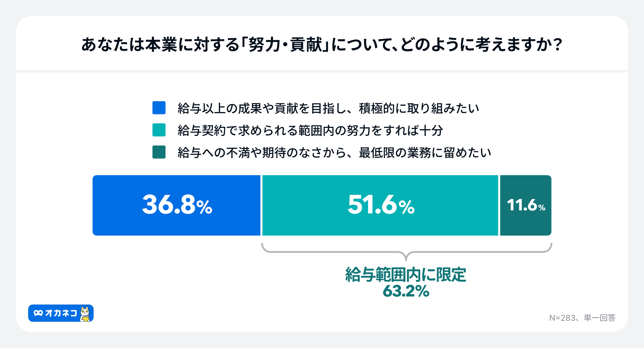644x348 pixels.
Task: Click legend label starting with 給与以上の成果
Action: click(x=328, y=108)
